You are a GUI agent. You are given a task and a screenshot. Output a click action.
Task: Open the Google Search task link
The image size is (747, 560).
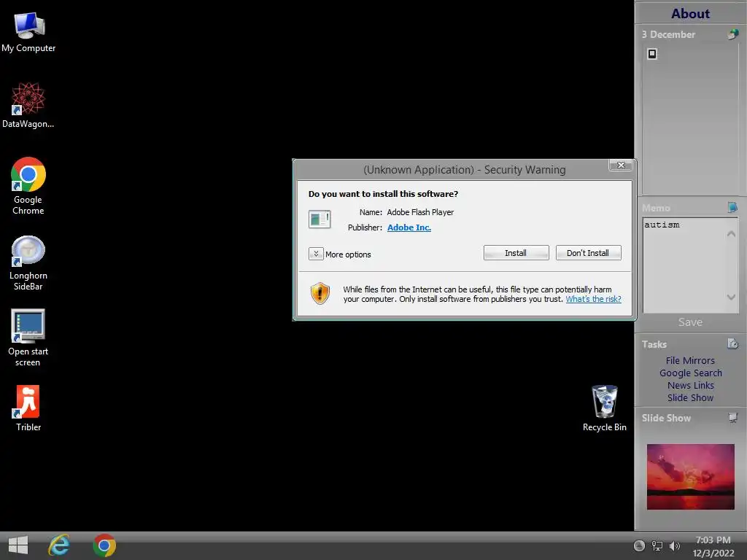[x=690, y=373]
